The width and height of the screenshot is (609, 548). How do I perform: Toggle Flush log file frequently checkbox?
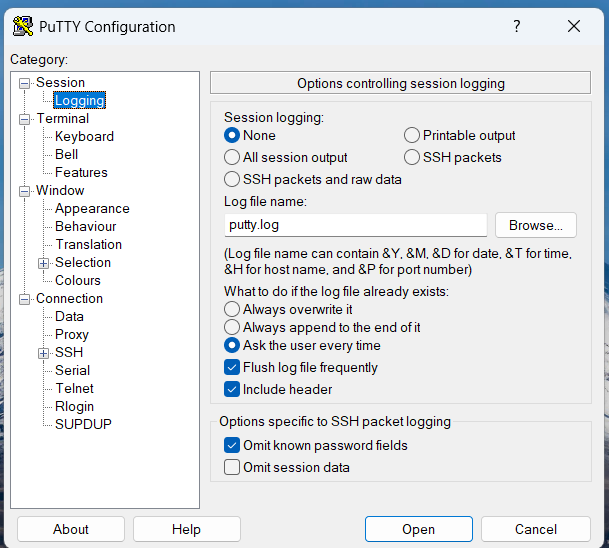coord(232,367)
